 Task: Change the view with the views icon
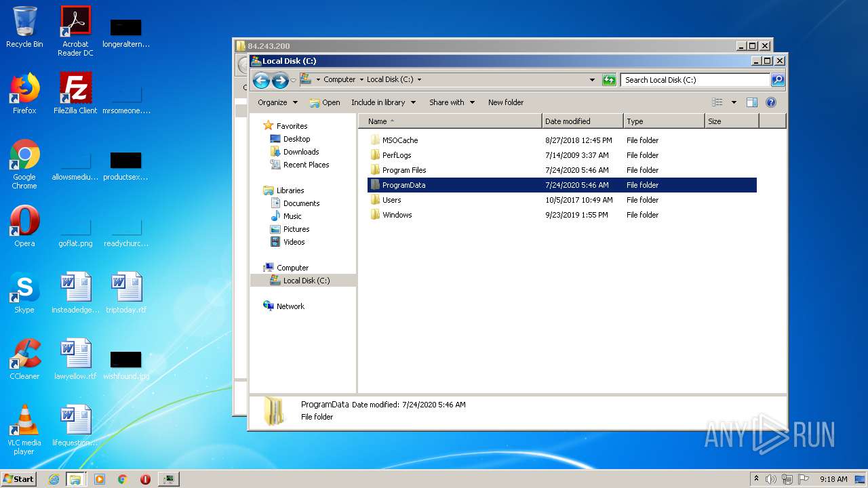(717, 102)
